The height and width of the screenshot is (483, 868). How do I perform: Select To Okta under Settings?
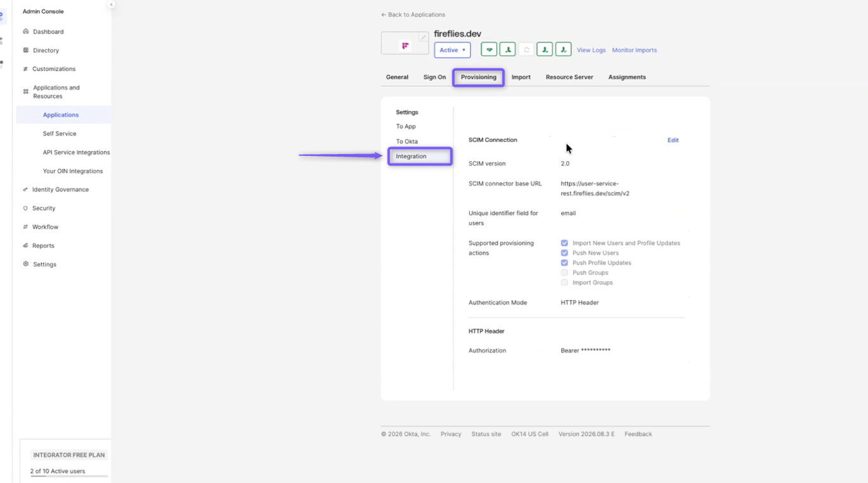[407, 141]
